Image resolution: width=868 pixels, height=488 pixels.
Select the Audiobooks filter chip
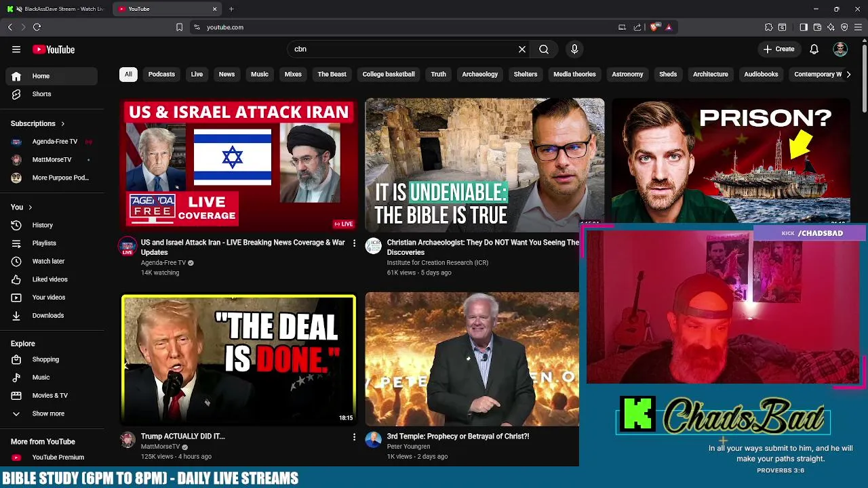(761, 75)
